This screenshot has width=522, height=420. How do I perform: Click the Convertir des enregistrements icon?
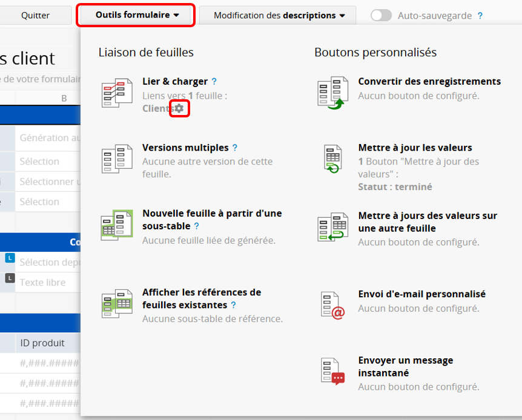tap(332, 93)
